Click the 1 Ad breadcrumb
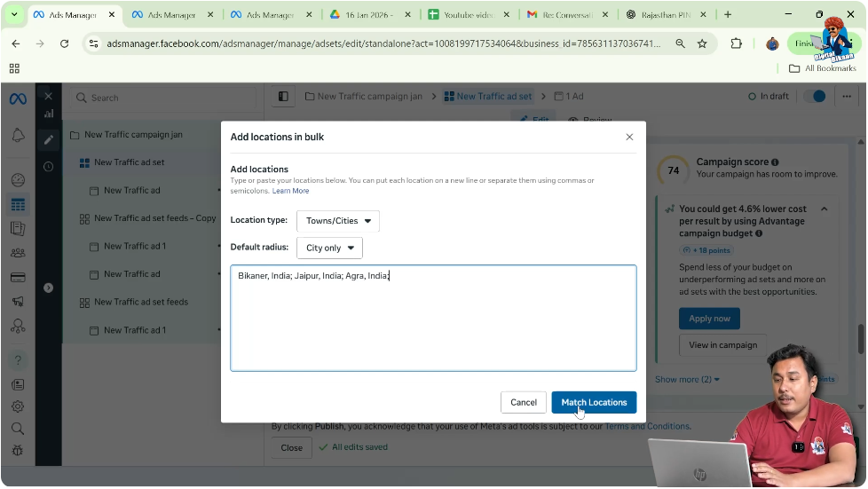The image size is (868, 489). pyautogui.click(x=569, y=97)
